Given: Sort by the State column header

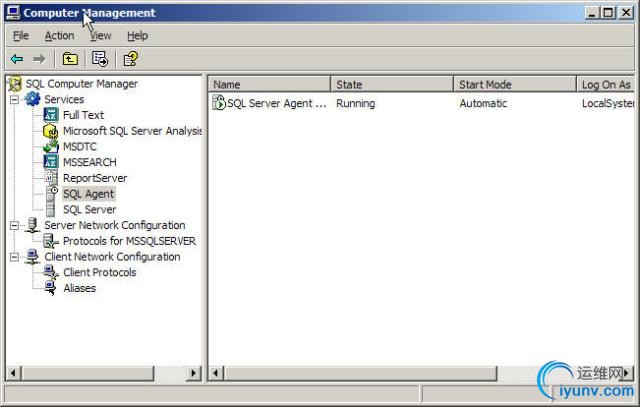Looking at the screenshot, I should (392, 85).
